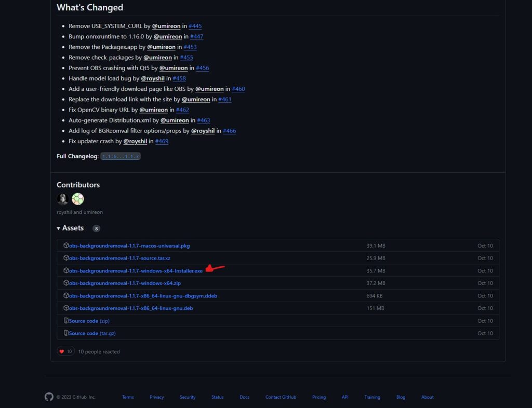Click file icon beside Source code (tar.gz)
The width and height of the screenshot is (532, 408).
click(66, 333)
